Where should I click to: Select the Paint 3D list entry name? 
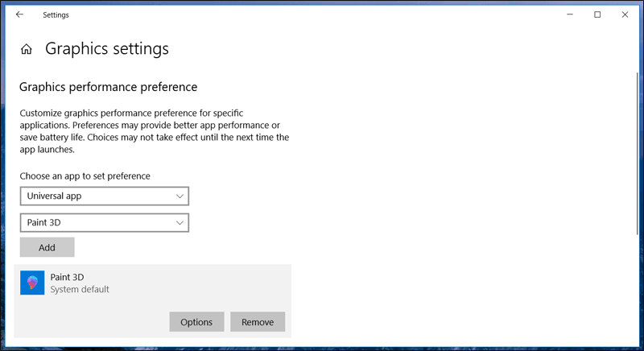pos(67,277)
